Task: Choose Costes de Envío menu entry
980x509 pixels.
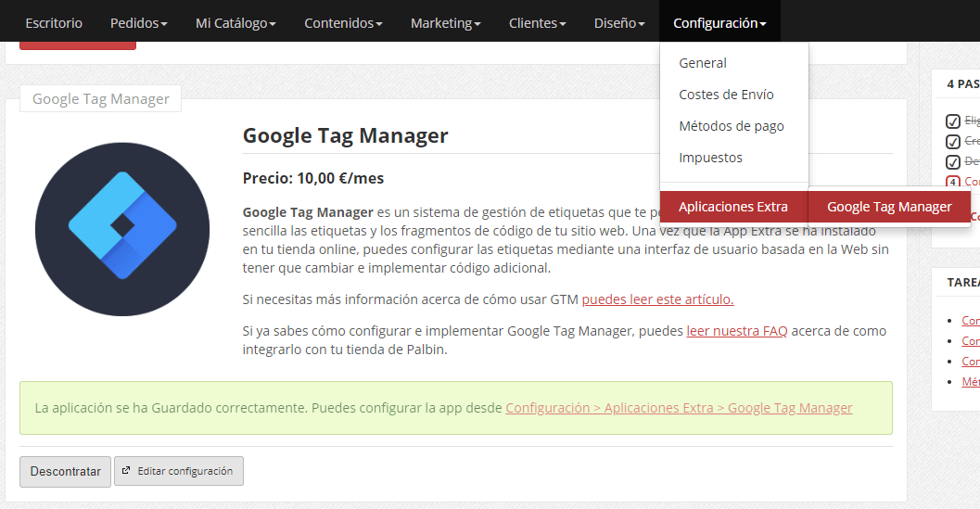Action: pos(726,95)
